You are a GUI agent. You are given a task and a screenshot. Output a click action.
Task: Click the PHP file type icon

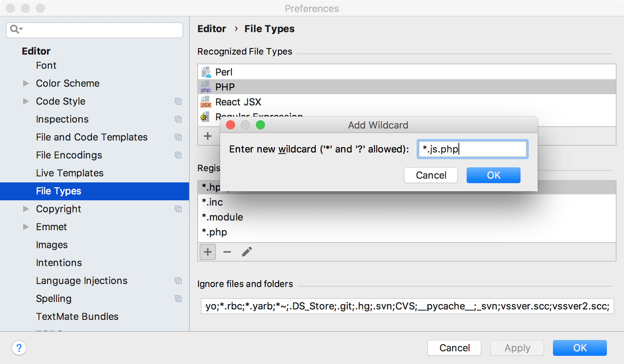coord(206,87)
